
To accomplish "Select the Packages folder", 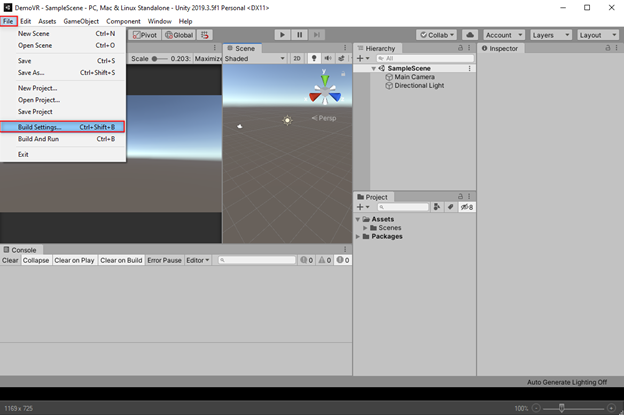I will click(382, 236).
